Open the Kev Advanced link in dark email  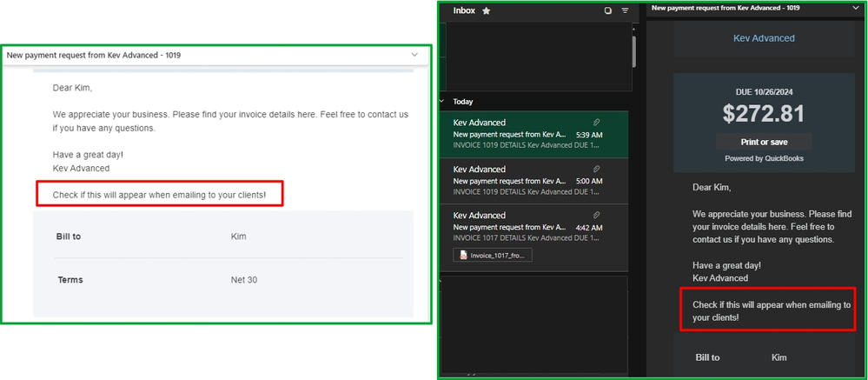pyautogui.click(x=764, y=38)
